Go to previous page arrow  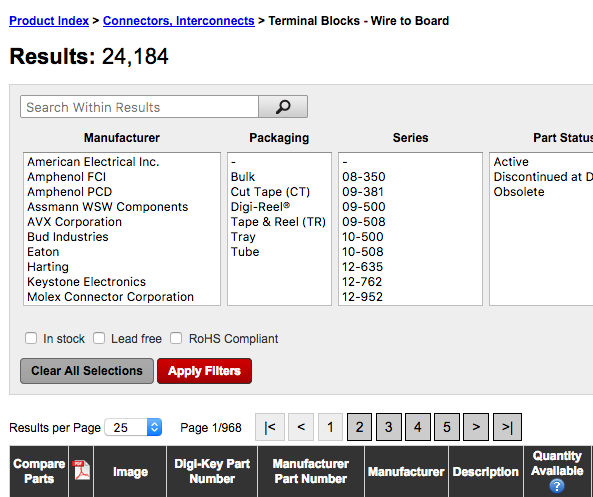[x=301, y=427]
